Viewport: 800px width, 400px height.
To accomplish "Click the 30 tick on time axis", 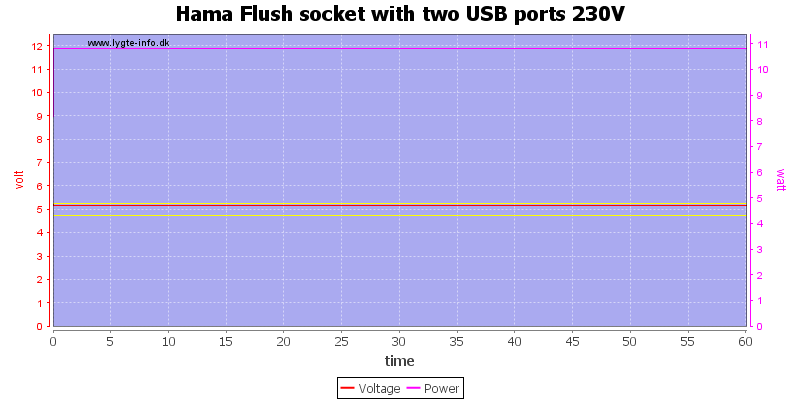I will coord(399,341).
